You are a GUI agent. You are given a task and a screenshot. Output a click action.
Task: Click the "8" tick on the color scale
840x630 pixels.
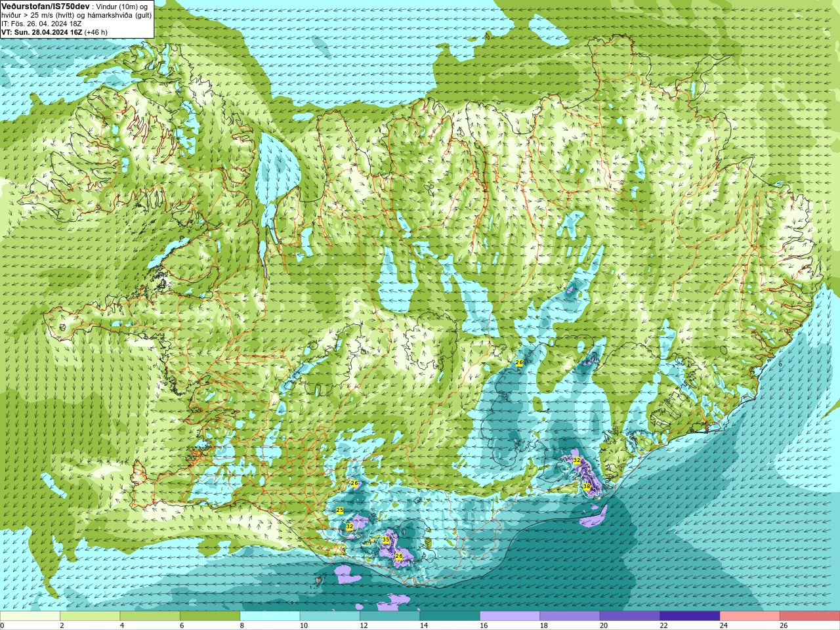pyautogui.click(x=242, y=625)
